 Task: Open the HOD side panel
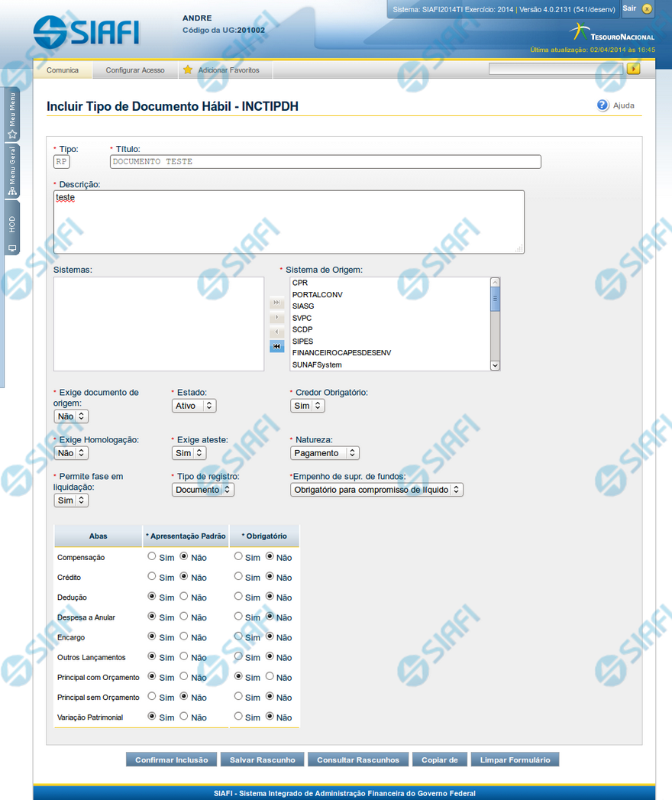coord(12,228)
